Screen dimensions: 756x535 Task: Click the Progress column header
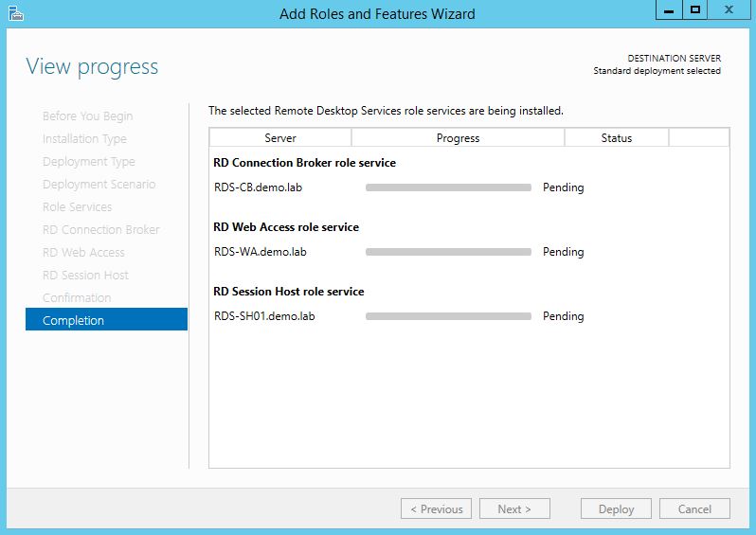click(458, 138)
